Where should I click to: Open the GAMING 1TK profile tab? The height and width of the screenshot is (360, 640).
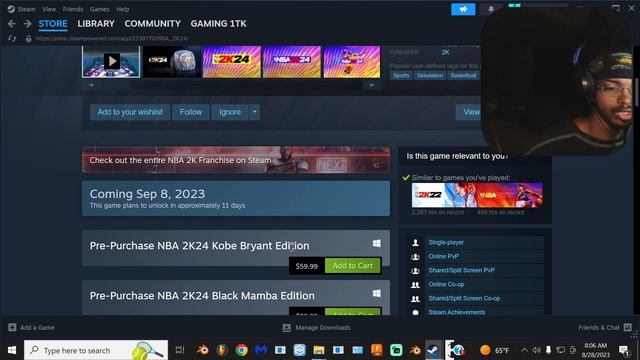click(218, 24)
